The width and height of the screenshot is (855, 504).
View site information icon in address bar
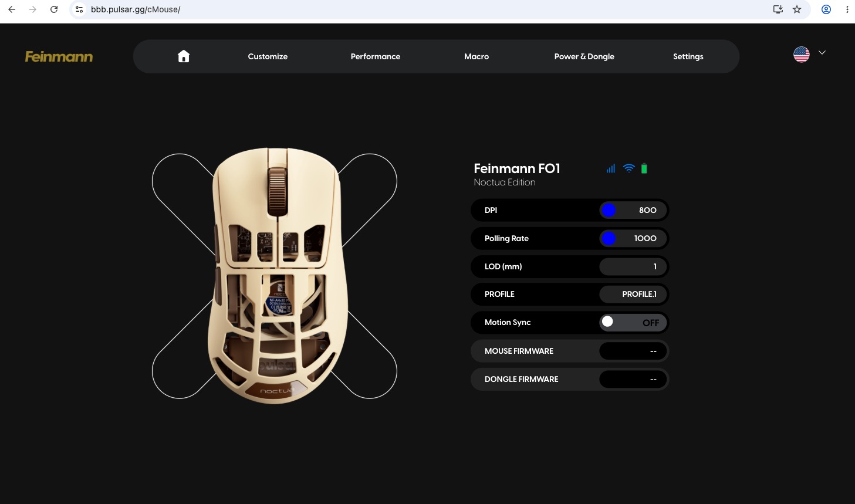[79, 9]
